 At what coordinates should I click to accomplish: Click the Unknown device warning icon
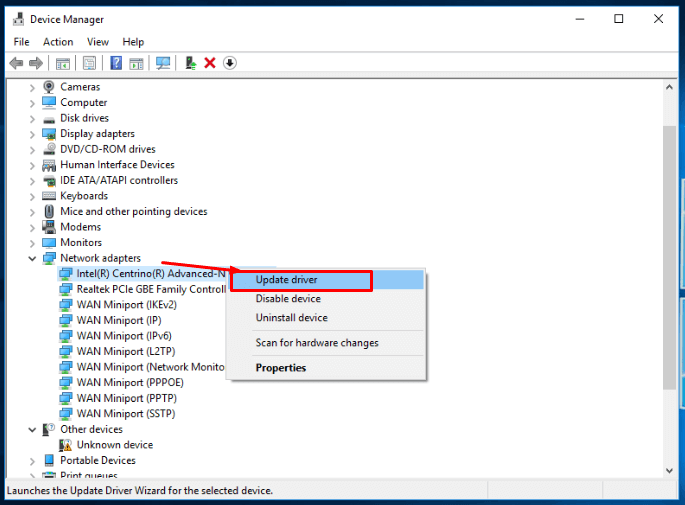[x=66, y=445]
